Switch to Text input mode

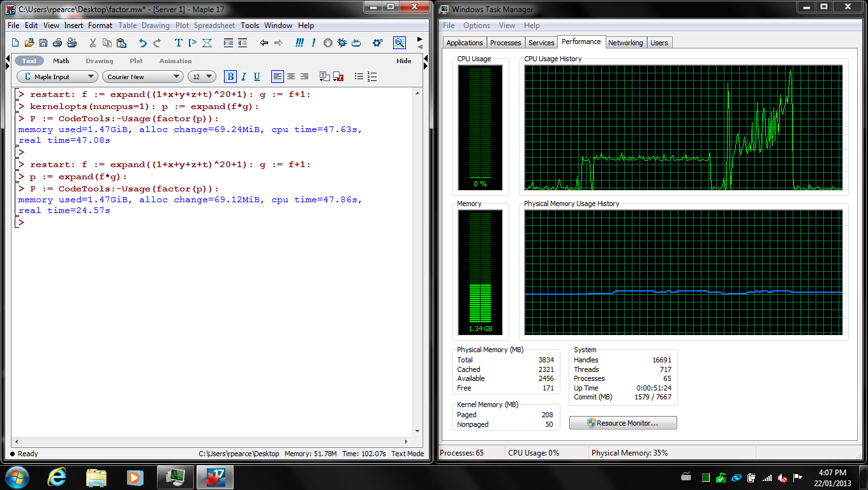[x=29, y=61]
